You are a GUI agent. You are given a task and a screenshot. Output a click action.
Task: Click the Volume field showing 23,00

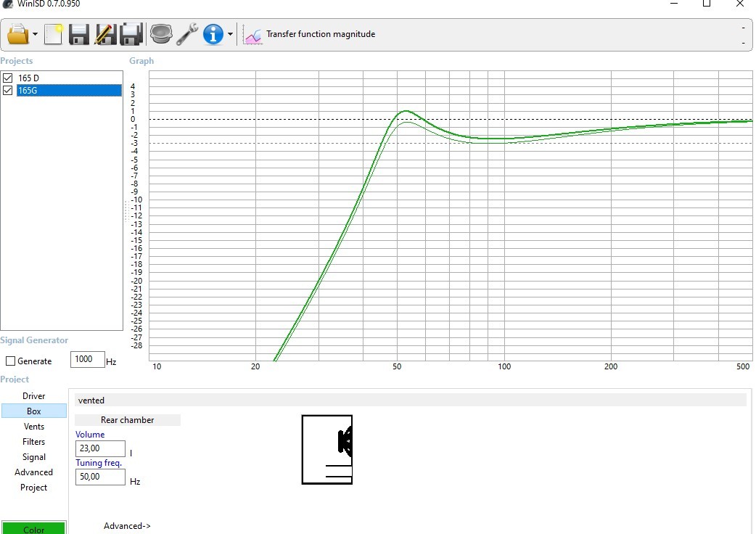(x=100, y=448)
